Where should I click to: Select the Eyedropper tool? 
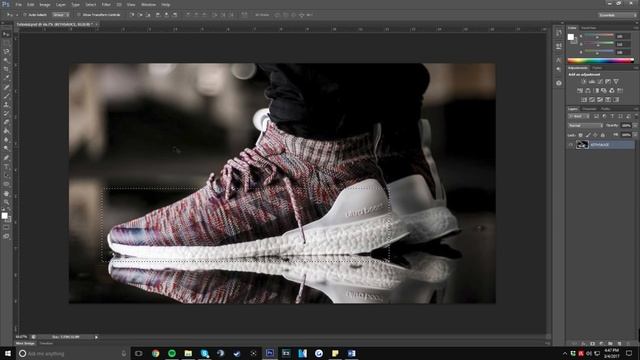pyautogui.click(x=6, y=78)
